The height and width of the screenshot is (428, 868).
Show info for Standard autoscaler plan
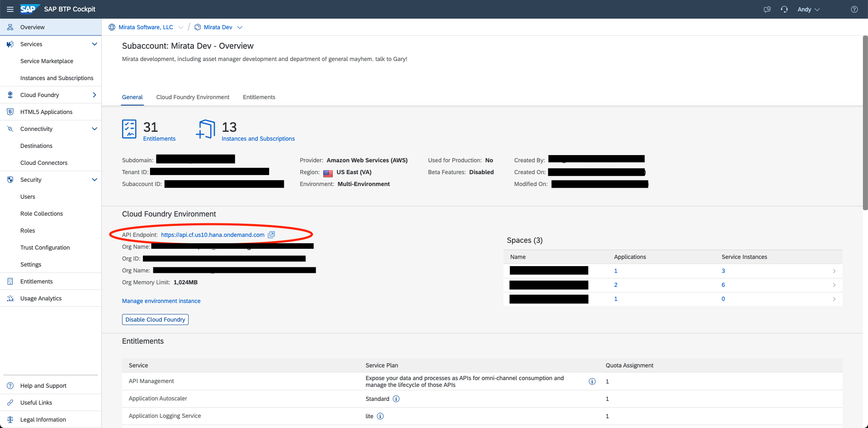pyautogui.click(x=396, y=399)
